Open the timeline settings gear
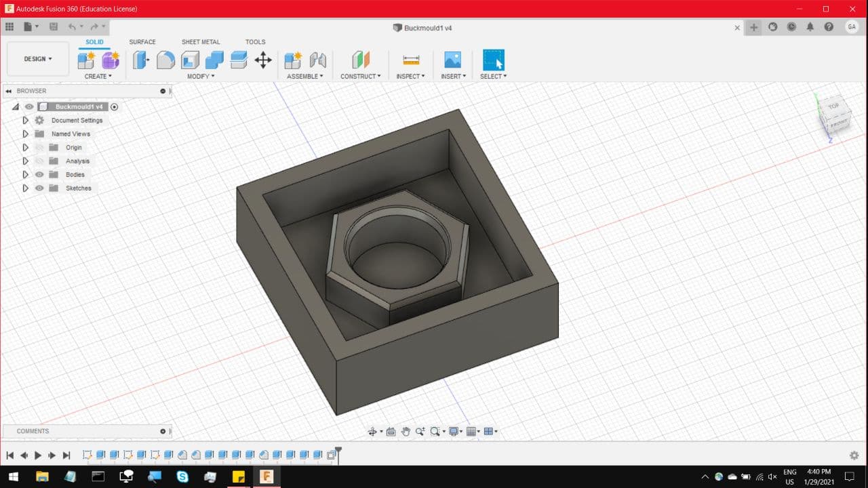 point(854,455)
